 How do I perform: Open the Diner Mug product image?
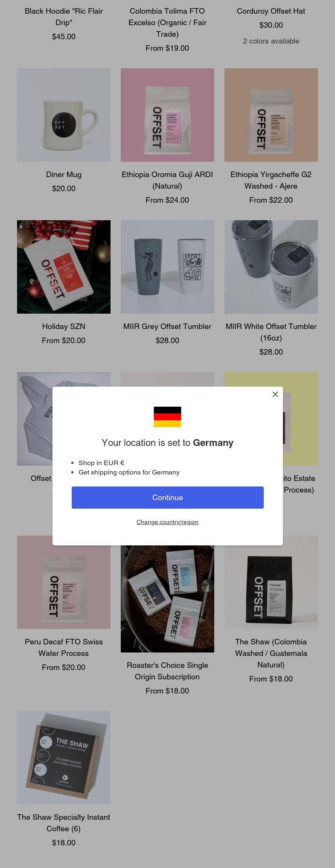(64, 115)
